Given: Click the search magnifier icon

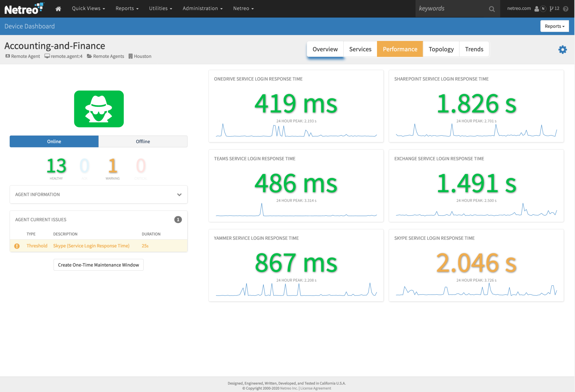Looking at the screenshot, I should point(492,9).
